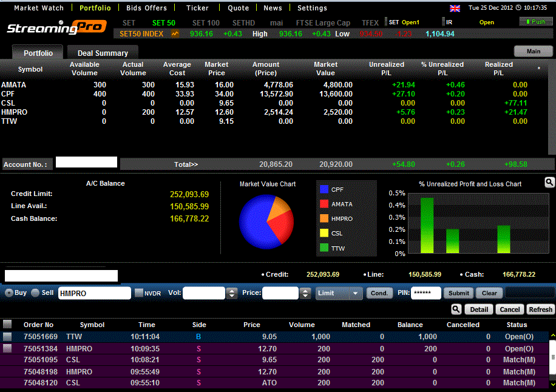The height and width of the screenshot is (392, 556).
Task: Select the SETHD index tab
Action: pos(243,23)
